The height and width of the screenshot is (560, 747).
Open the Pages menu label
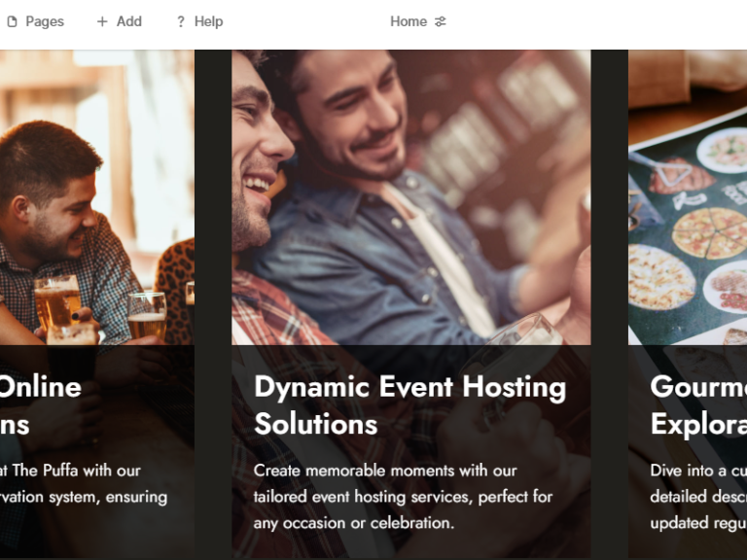pyautogui.click(x=45, y=21)
